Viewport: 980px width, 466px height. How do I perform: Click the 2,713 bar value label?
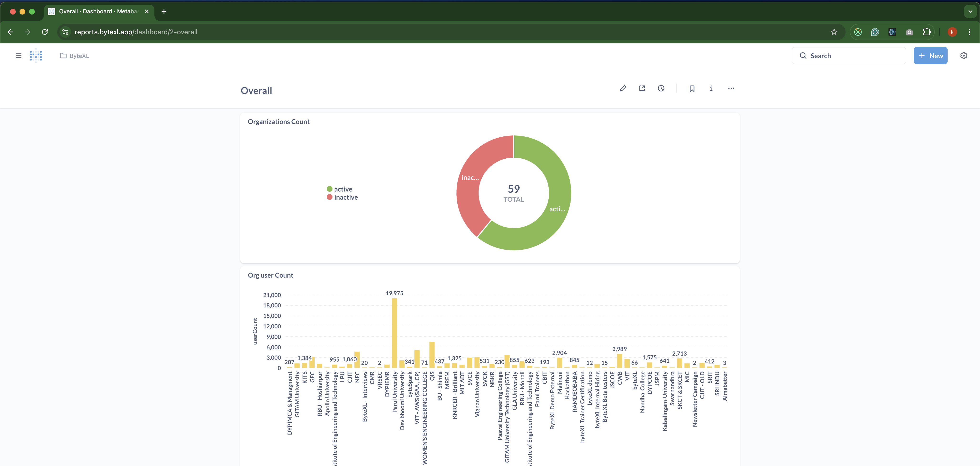(x=679, y=354)
